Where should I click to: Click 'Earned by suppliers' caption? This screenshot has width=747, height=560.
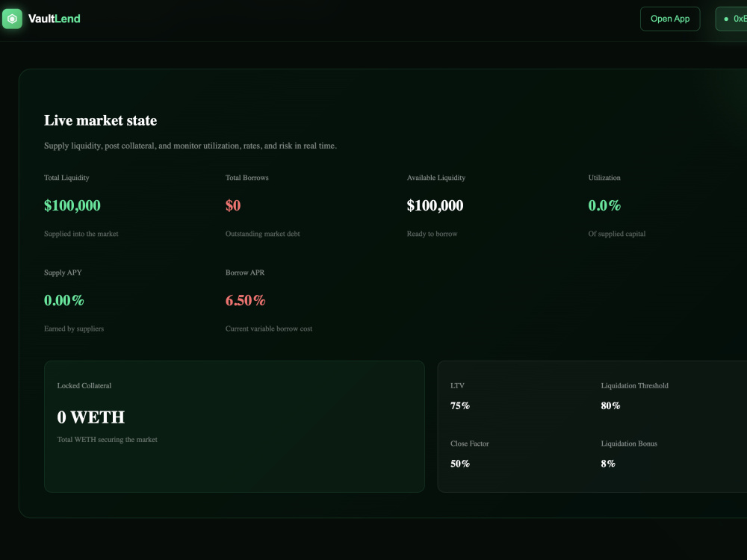[74, 329]
